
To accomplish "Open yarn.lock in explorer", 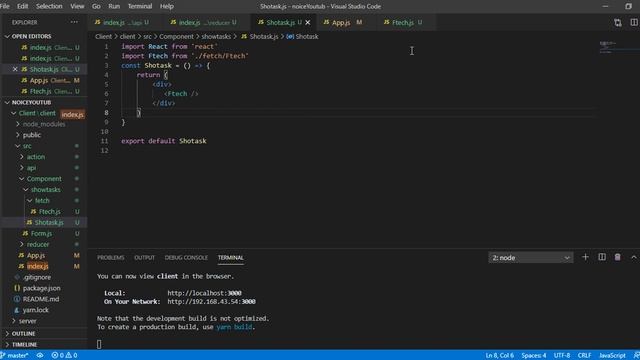I will coord(36,310).
